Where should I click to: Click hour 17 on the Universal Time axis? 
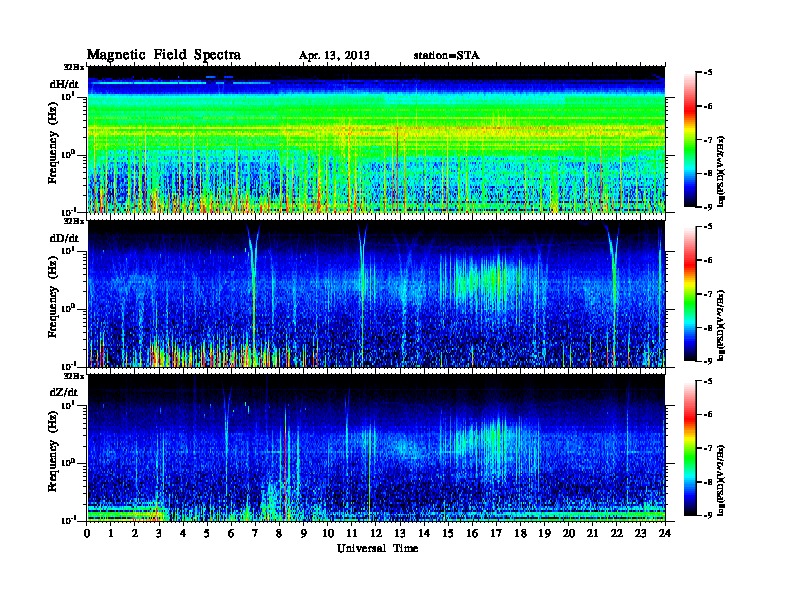(x=497, y=533)
